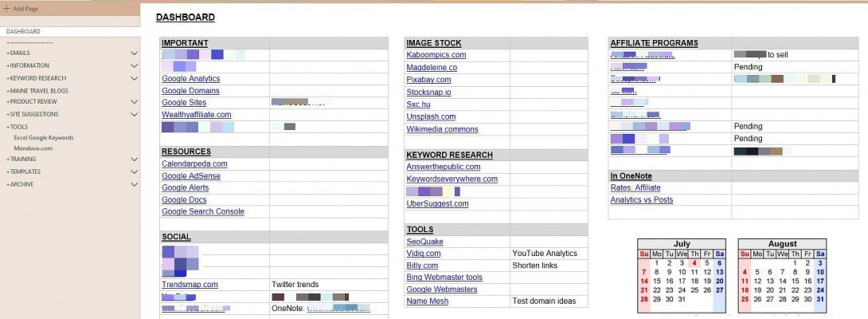
Task: Open the Google Docs link
Action: pyautogui.click(x=184, y=199)
